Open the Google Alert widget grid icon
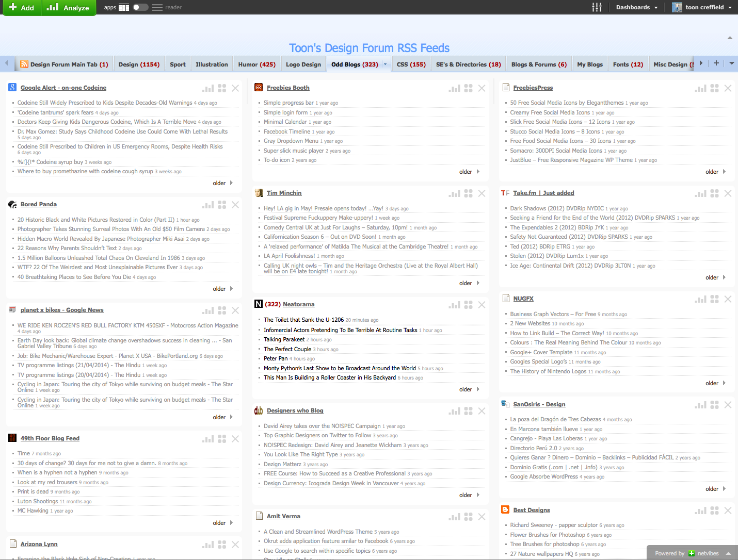This screenshot has height=560, width=738. coord(222,88)
